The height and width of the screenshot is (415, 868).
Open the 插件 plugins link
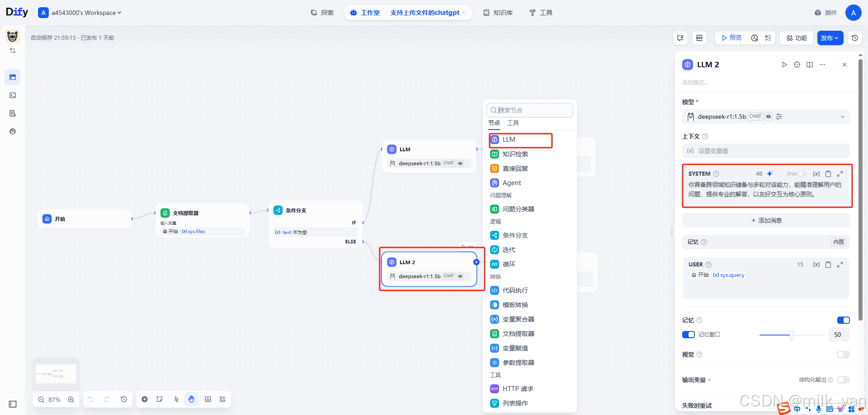point(826,13)
